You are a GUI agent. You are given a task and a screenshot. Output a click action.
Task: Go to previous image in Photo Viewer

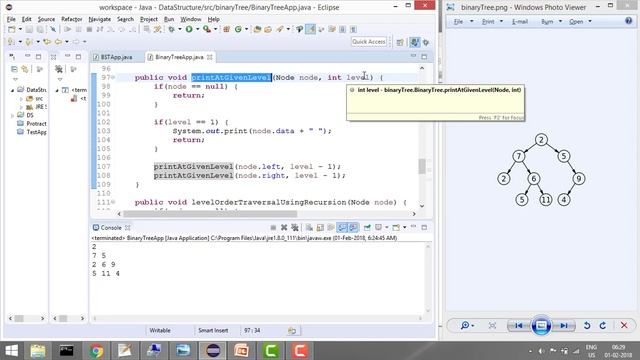pos(518,325)
